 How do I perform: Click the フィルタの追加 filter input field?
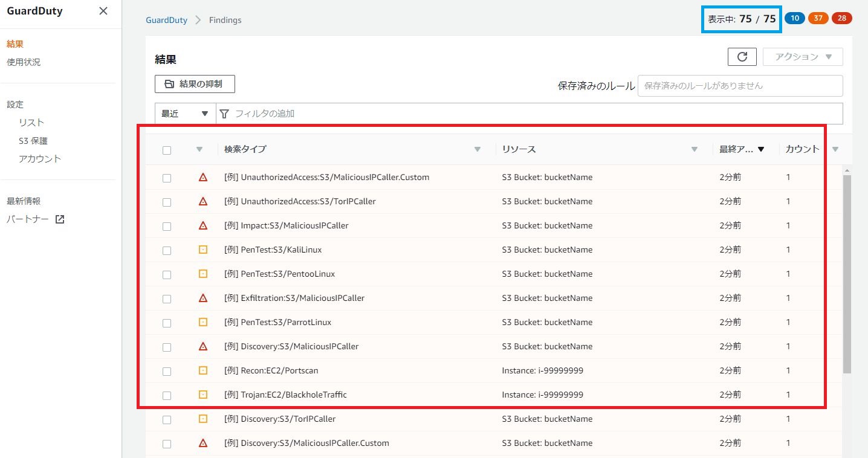tap(529, 114)
